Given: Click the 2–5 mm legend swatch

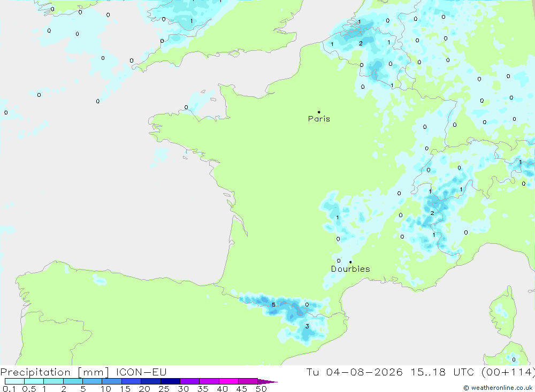Looking at the screenshot, I should pyautogui.click(x=73, y=381).
